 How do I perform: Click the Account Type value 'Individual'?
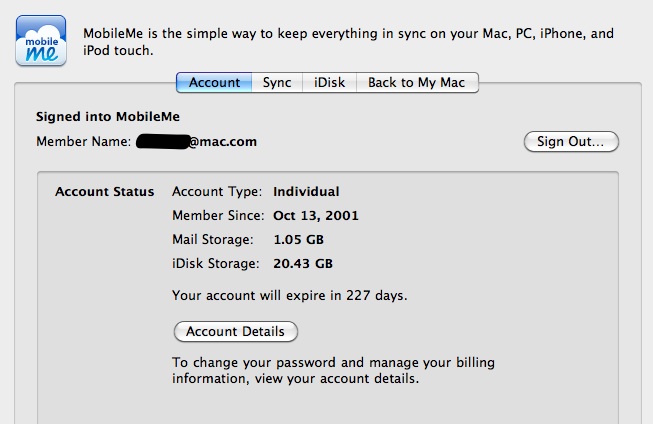pos(306,192)
